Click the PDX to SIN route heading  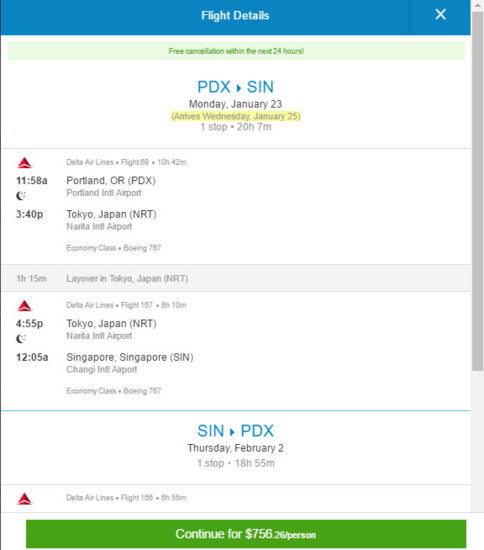pos(235,87)
